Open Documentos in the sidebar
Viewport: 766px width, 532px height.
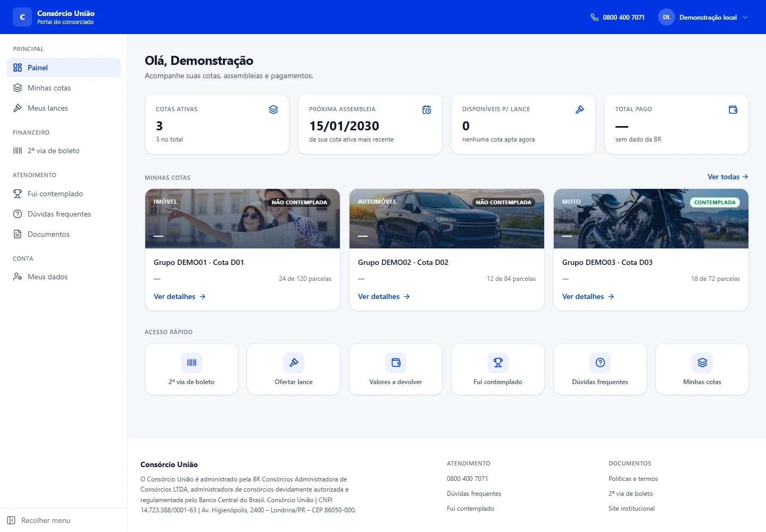63,234
